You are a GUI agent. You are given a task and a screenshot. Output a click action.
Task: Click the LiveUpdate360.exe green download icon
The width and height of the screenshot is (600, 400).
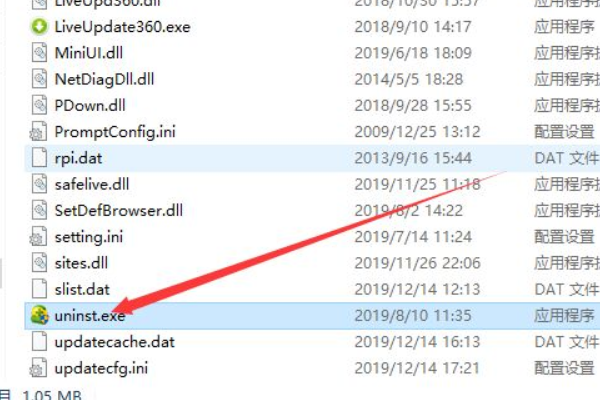tap(39, 27)
